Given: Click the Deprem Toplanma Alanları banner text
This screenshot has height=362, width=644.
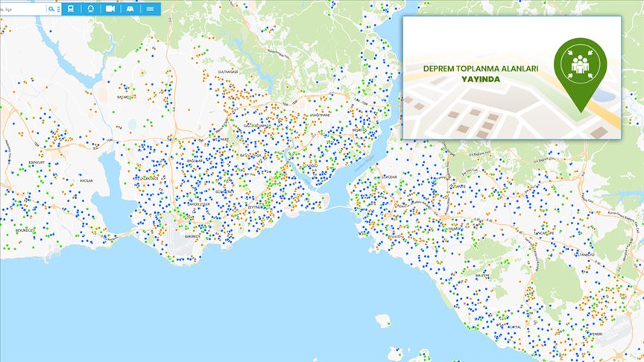Looking at the screenshot, I should pyautogui.click(x=480, y=68).
